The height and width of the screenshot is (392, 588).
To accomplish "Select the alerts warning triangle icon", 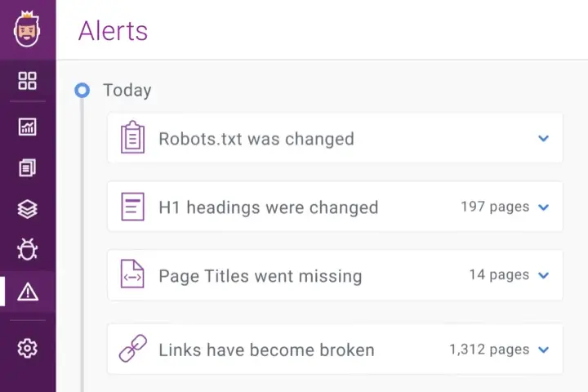I will click(x=28, y=292).
